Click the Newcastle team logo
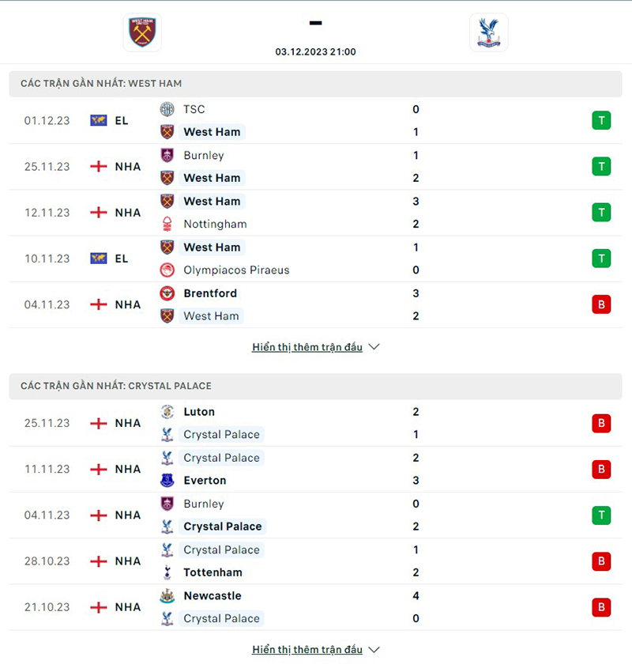The image size is (632, 672). coord(167,596)
